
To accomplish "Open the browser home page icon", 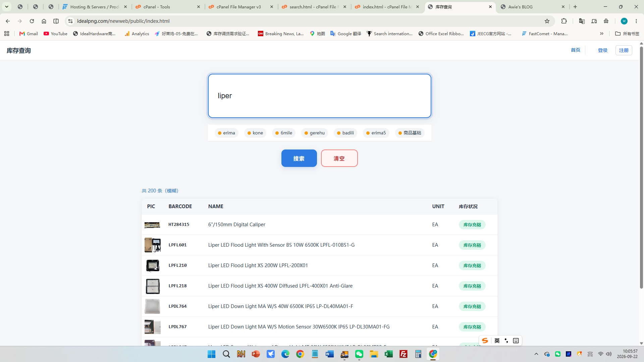I will [44, 21].
